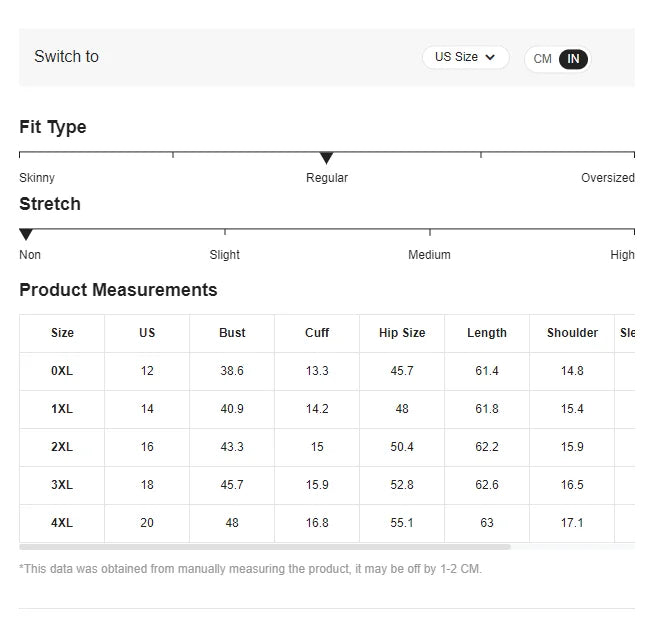Click the US Size chevron arrow
This screenshot has height=622, width=670.
[490, 58]
